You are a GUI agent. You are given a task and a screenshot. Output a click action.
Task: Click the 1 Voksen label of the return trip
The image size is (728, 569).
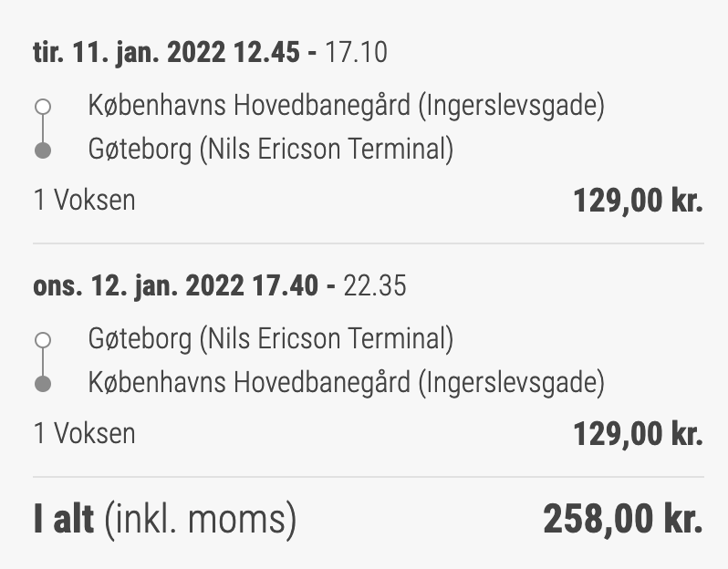(x=85, y=433)
